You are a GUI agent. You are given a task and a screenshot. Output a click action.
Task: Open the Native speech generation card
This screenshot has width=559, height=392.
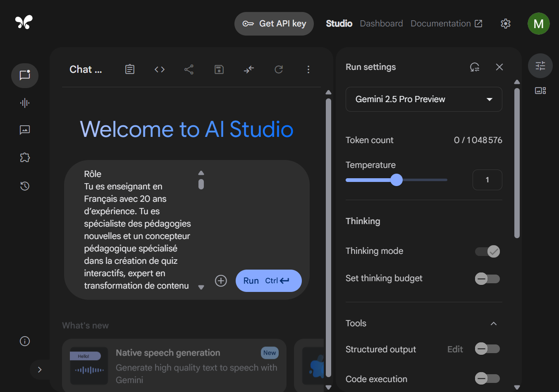(174, 366)
